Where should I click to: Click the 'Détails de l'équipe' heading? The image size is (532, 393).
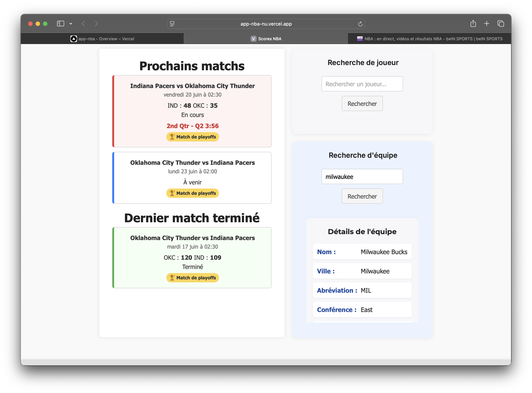(x=362, y=232)
